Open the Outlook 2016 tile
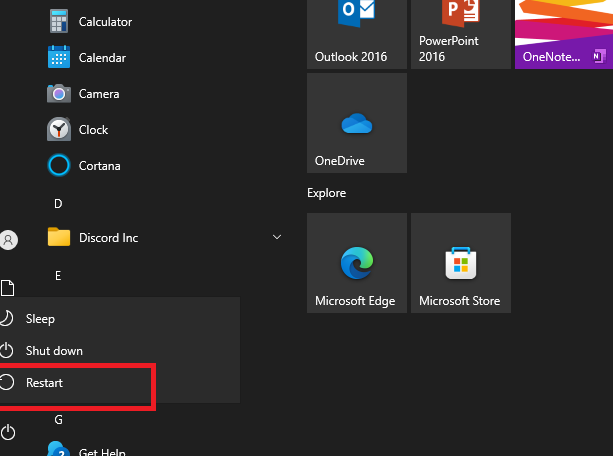The height and width of the screenshot is (456, 613). tap(356, 33)
